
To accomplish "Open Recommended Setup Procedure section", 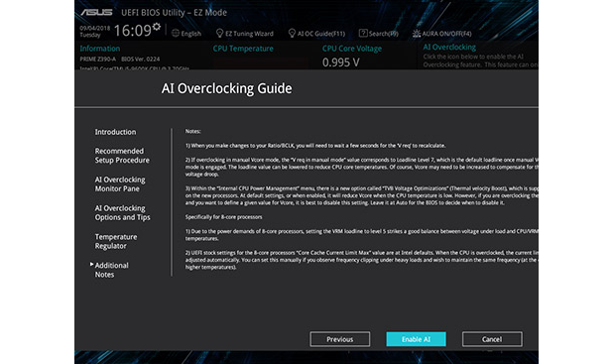I will click(122, 155).
